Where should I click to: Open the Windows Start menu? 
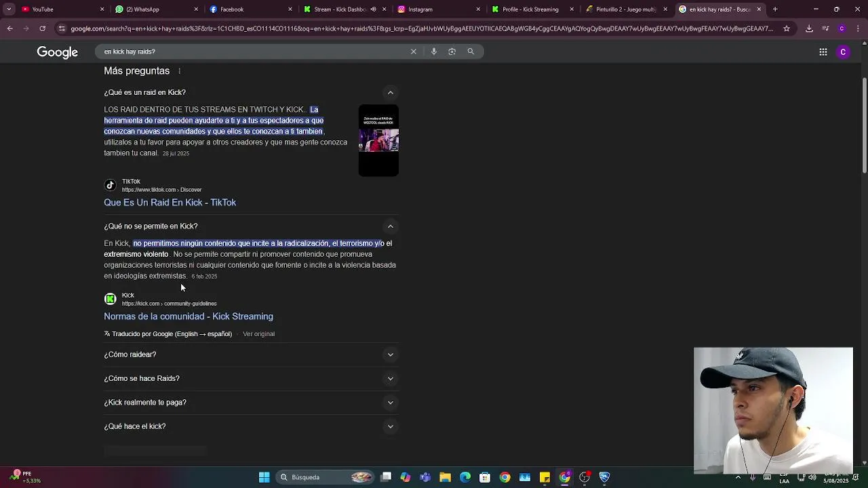[x=264, y=477]
